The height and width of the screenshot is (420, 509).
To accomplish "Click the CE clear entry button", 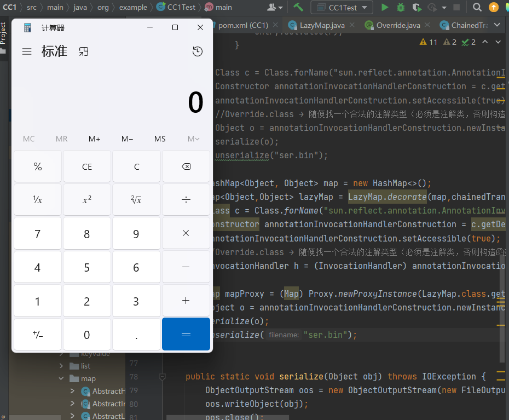I will click(87, 166).
